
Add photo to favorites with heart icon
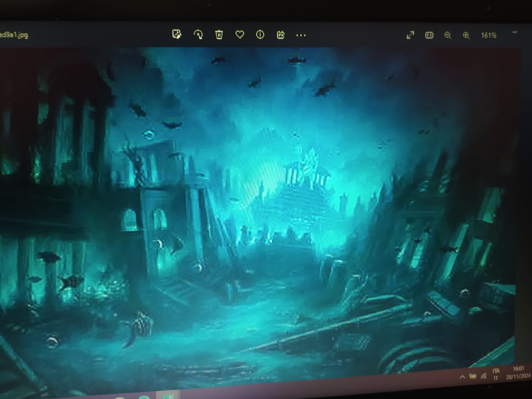pyautogui.click(x=240, y=35)
